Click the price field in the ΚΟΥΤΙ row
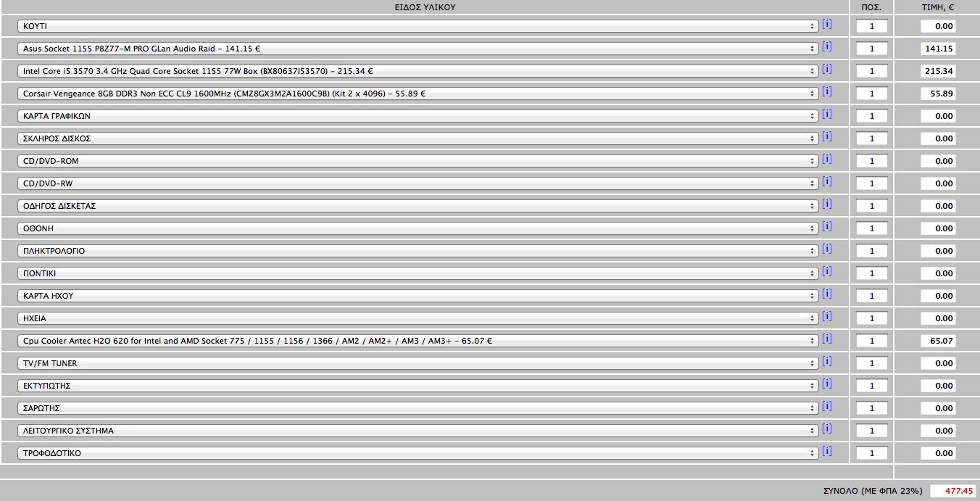The image size is (980, 501). click(x=938, y=26)
